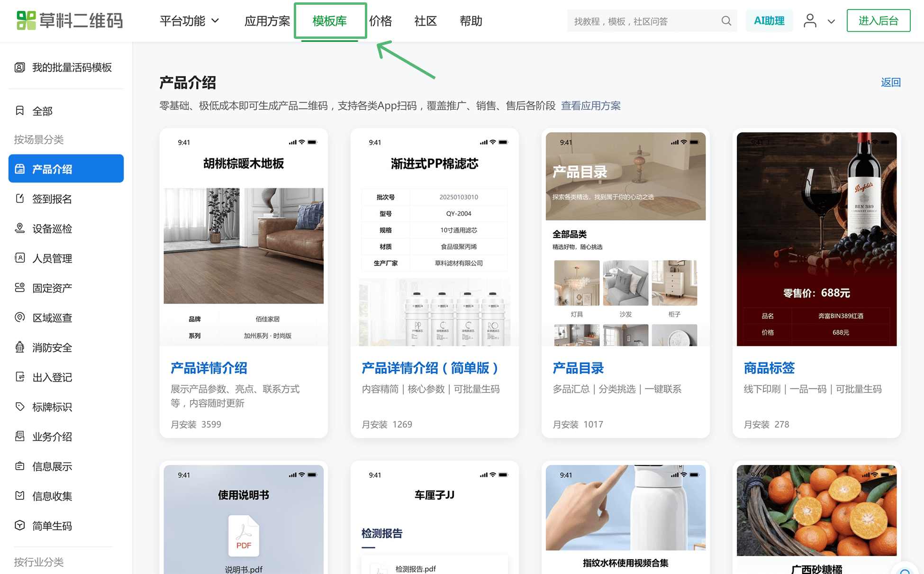Click the 月安装 1269 text
The width and height of the screenshot is (924, 574).
[x=387, y=425]
